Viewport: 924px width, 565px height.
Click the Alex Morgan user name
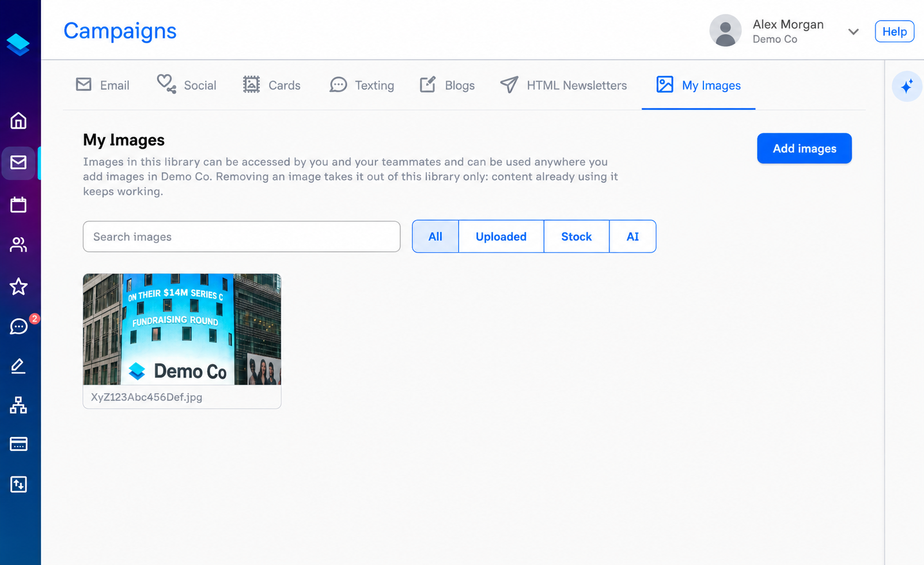click(788, 24)
